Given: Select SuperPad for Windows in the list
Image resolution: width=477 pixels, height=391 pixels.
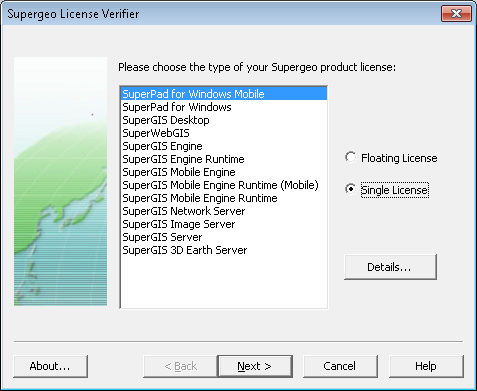Looking at the screenshot, I should 224,107.
